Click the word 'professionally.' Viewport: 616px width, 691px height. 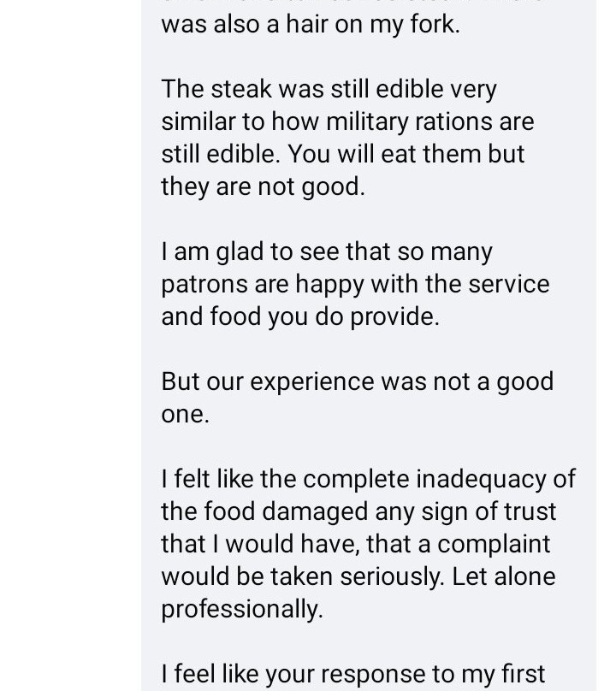[242, 609]
